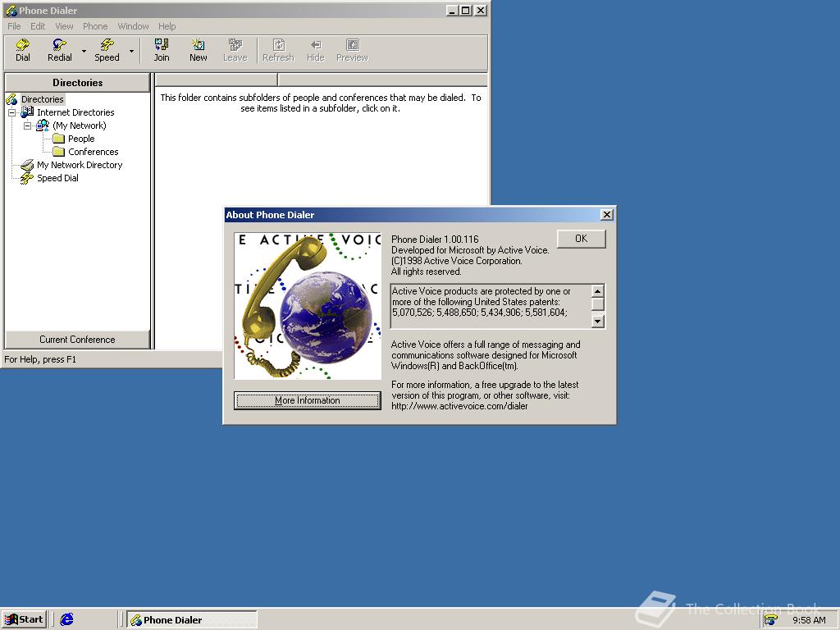Click the phone system tray icon
The height and width of the screenshot is (630, 840).
point(771,620)
